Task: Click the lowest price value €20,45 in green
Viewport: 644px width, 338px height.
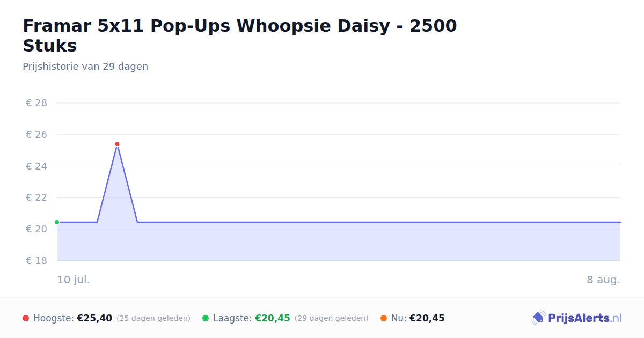Action: pos(273,318)
